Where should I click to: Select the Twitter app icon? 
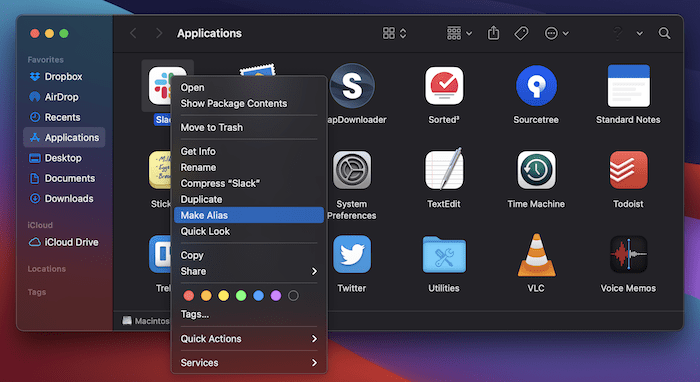click(x=352, y=254)
